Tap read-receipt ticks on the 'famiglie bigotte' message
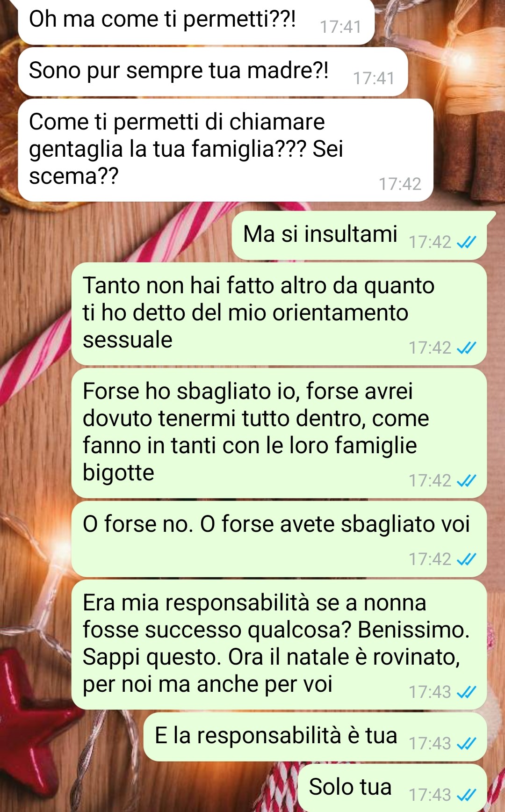505x812 pixels. (466, 481)
